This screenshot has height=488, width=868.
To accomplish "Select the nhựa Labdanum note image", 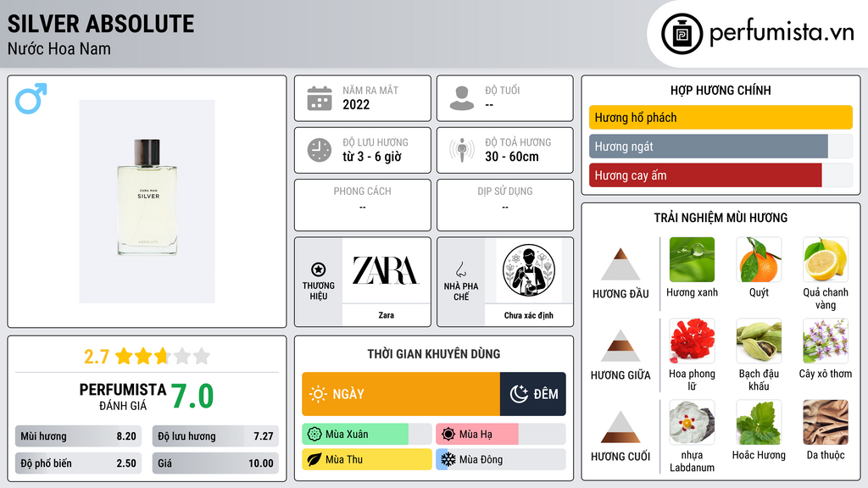I will click(x=692, y=422).
